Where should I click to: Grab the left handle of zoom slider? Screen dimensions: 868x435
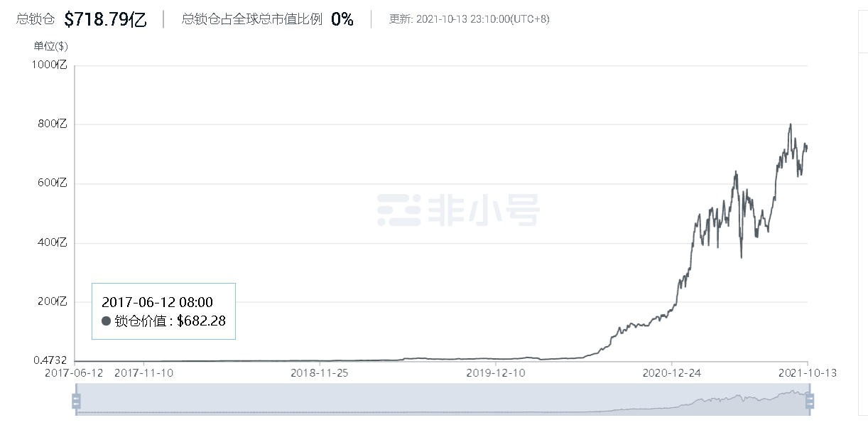(x=76, y=402)
